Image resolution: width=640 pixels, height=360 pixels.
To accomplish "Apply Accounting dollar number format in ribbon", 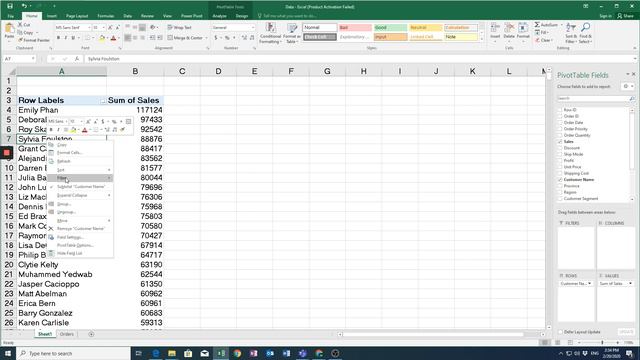I will click(x=216, y=38).
